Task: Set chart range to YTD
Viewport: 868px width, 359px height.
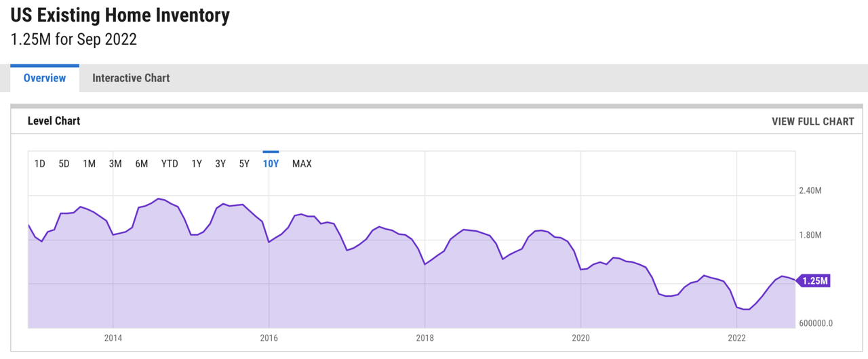Action: click(170, 163)
